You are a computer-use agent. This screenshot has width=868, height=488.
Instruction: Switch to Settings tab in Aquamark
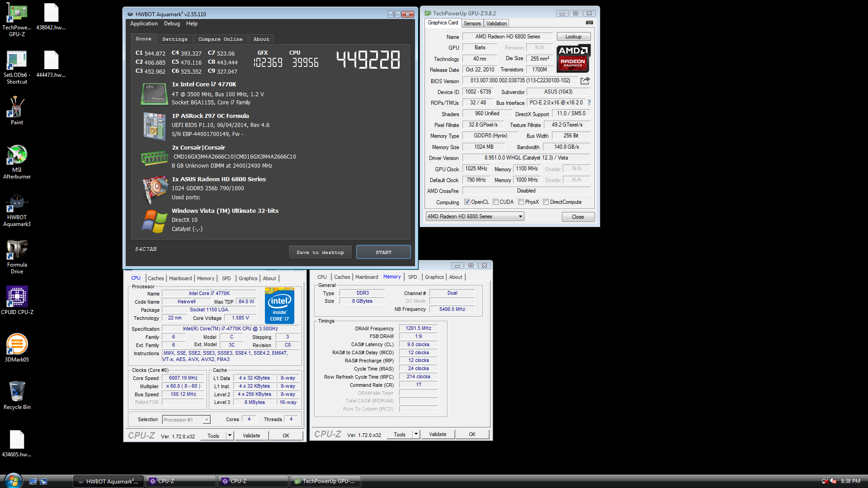tap(175, 39)
